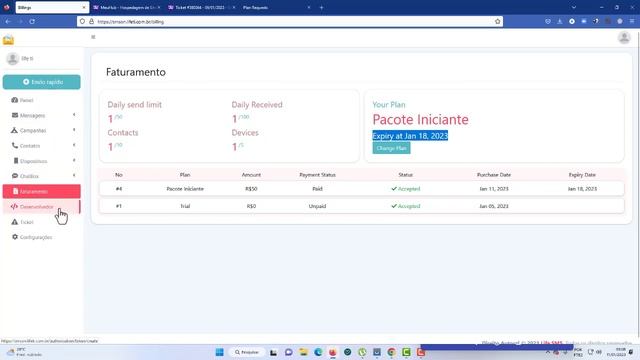Image resolution: width=640 pixels, height=360 pixels.
Task: Click the lock icon in address bar
Action: pyautogui.click(x=91, y=22)
